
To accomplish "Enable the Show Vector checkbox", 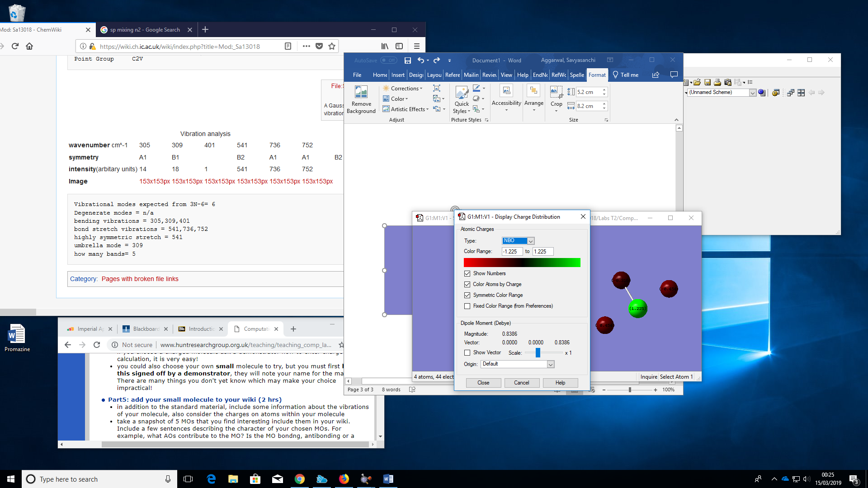I will point(467,352).
